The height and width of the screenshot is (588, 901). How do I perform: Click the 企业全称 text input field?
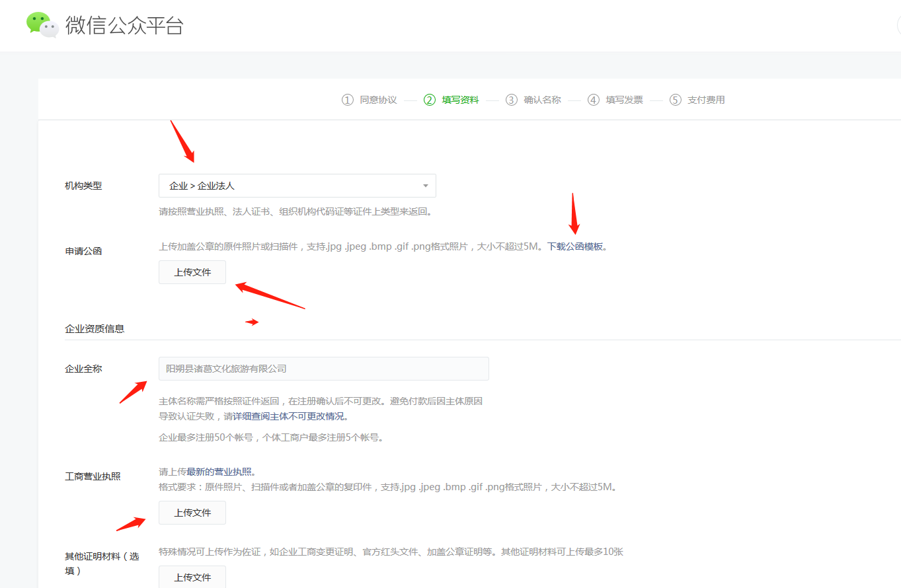pos(323,369)
